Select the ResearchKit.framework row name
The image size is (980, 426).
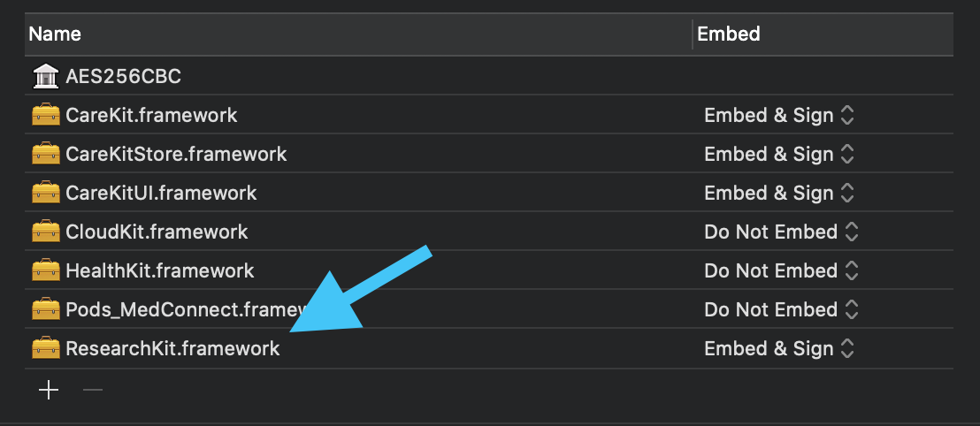pos(172,348)
